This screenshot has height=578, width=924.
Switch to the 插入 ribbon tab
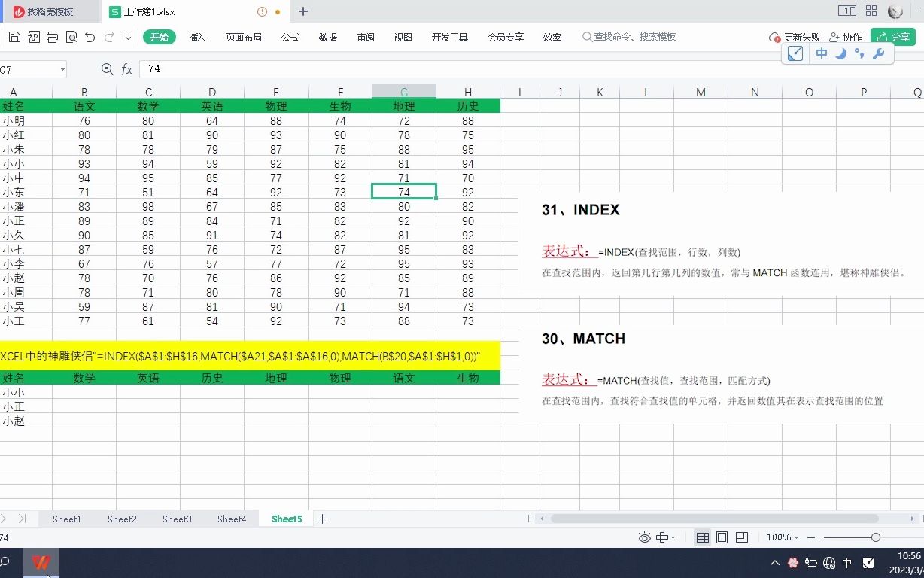(x=196, y=36)
